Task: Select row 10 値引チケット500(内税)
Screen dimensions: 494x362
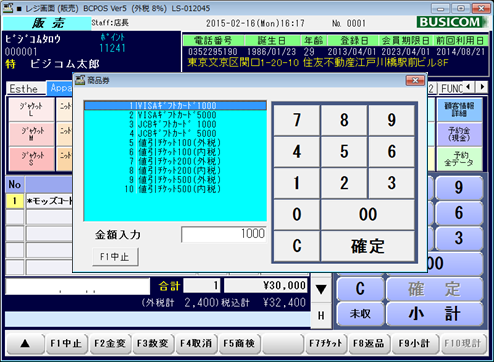Action: [x=175, y=189]
